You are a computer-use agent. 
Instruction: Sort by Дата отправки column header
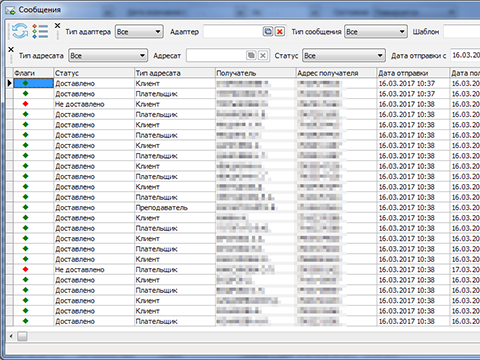413,73
